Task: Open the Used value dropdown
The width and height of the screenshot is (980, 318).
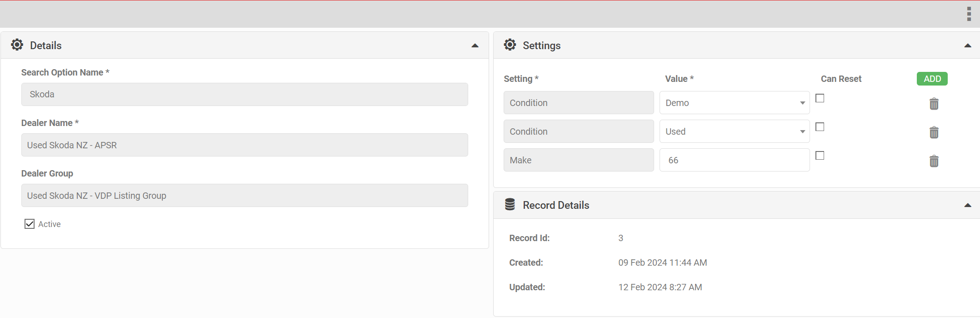Action: click(x=735, y=131)
